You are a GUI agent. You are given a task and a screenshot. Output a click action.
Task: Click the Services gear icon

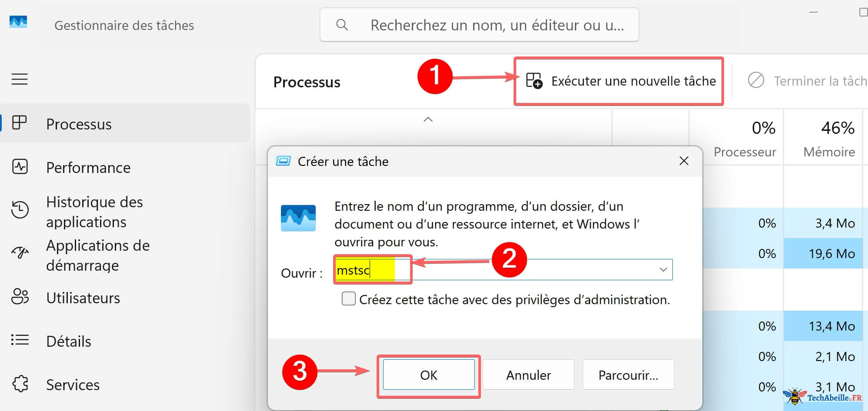pos(20,384)
